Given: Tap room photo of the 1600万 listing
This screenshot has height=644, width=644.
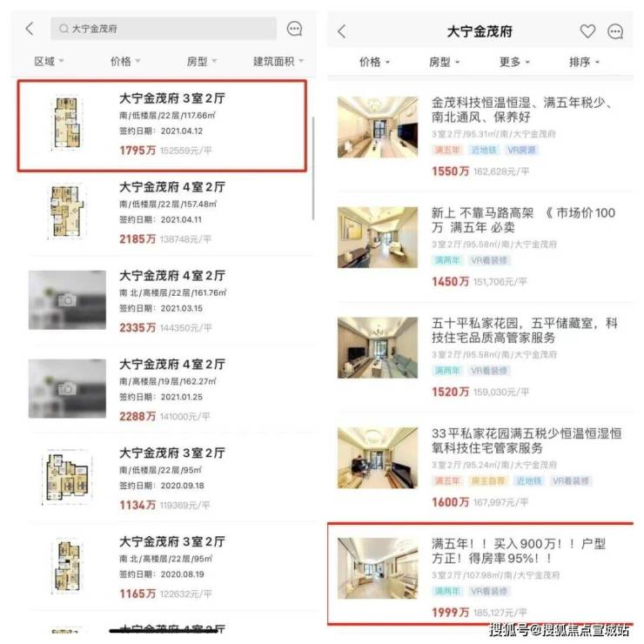Looking at the screenshot, I should (x=378, y=458).
